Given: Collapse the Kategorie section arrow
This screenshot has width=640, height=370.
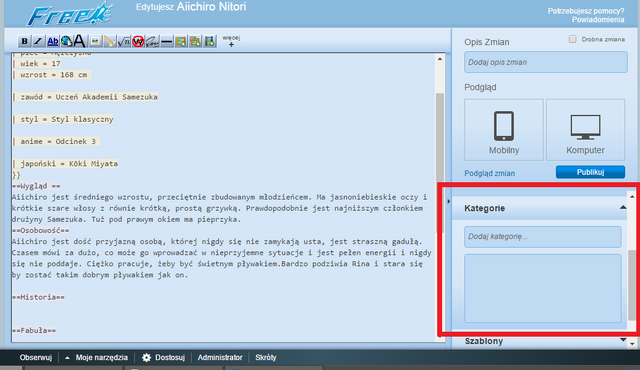Looking at the screenshot, I should tap(623, 208).
